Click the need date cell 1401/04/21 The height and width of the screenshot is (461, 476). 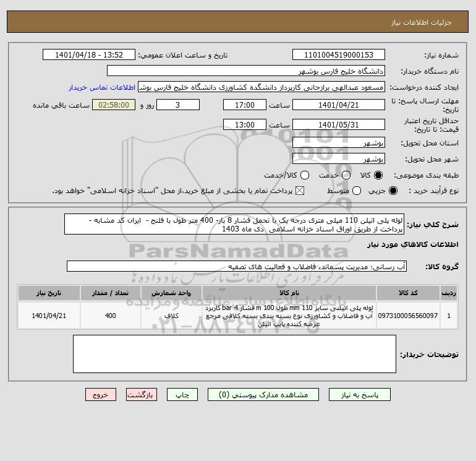[x=49, y=316]
